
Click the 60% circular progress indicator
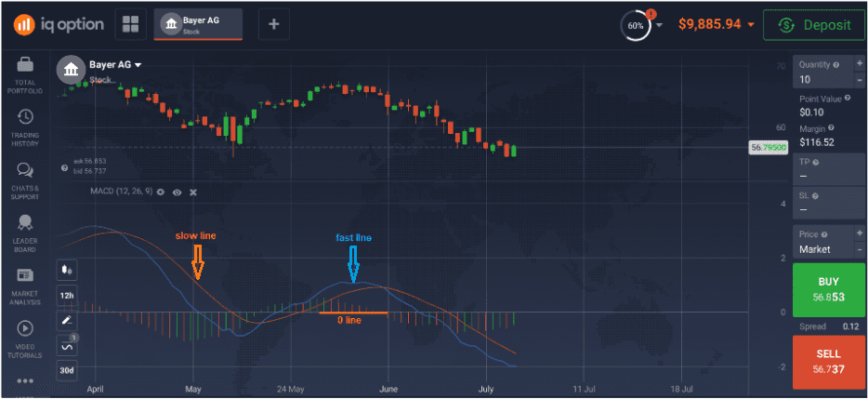[x=636, y=25]
